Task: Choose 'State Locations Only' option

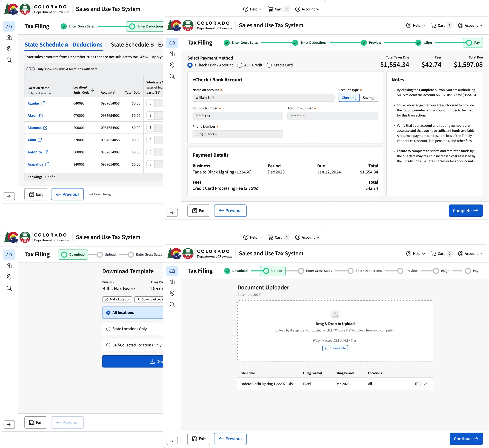Action: click(x=108, y=329)
